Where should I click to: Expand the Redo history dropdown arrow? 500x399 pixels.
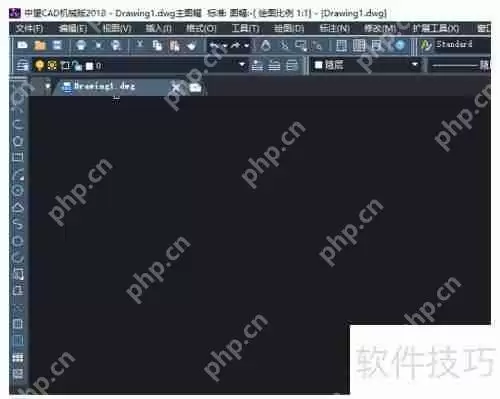point(247,46)
